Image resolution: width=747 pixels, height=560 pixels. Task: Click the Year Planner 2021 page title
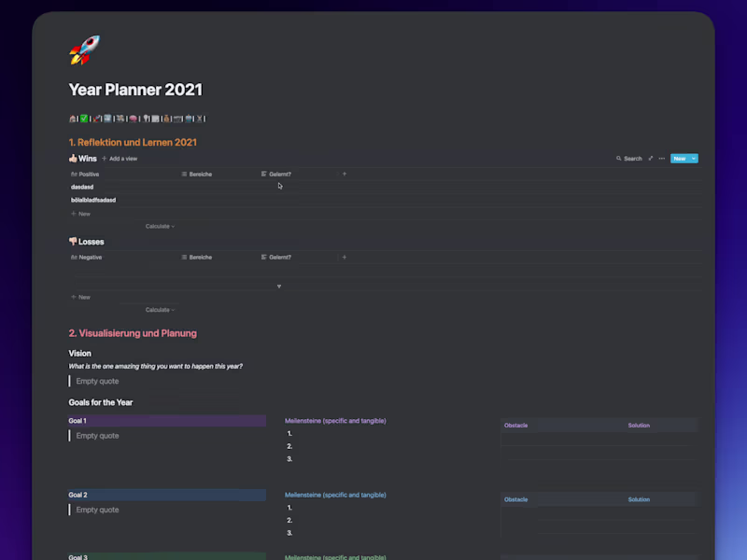(x=135, y=90)
